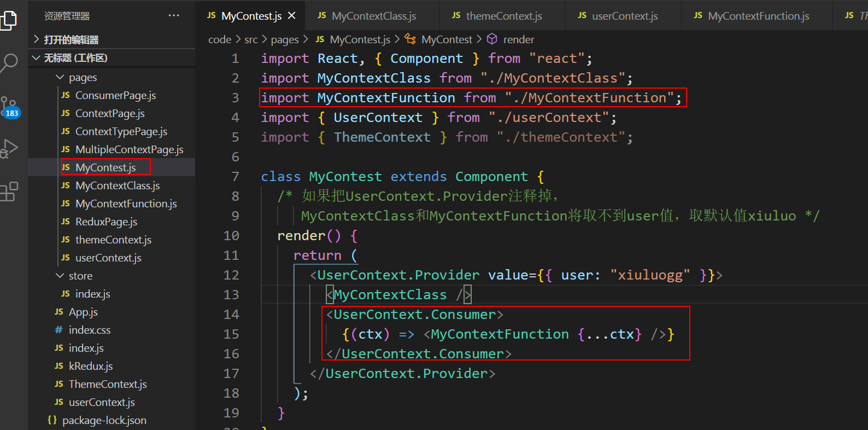
Task: Open ReduxPage.js in the file tree
Action: pos(106,222)
